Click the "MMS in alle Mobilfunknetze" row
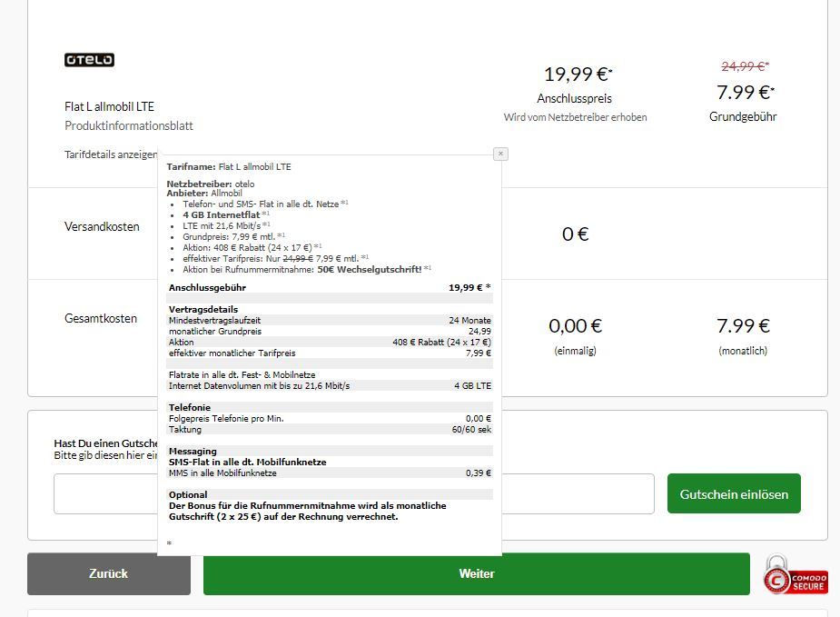This screenshot has width=840, height=617. point(330,473)
